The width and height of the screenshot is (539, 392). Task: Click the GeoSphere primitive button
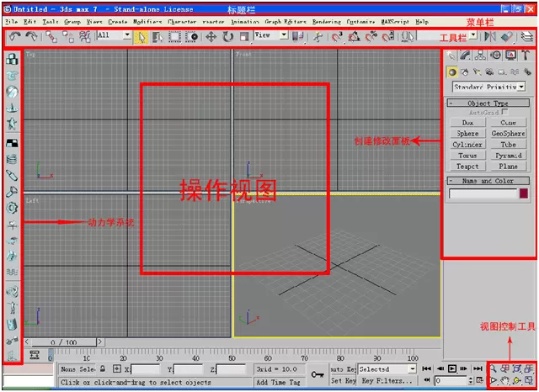[x=508, y=134]
